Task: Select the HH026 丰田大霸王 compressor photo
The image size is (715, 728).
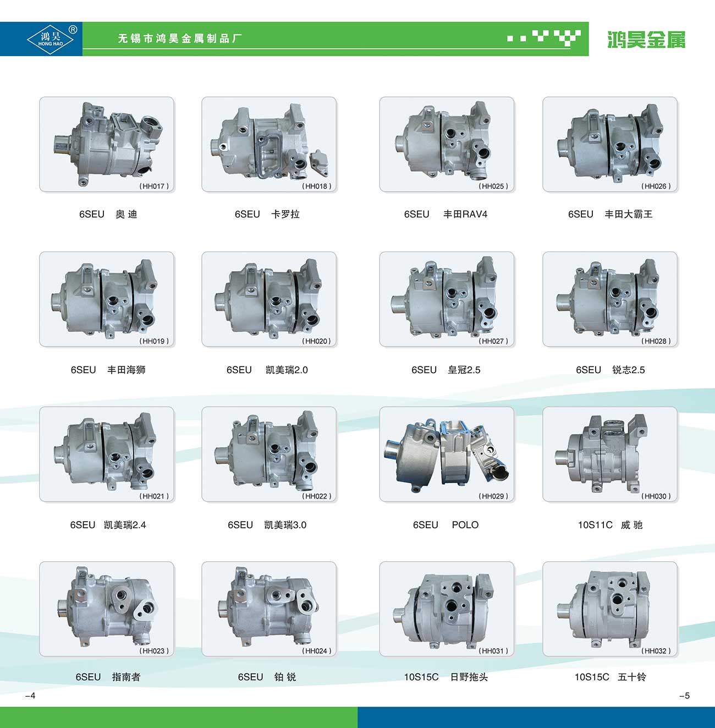Action: coord(610,144)
